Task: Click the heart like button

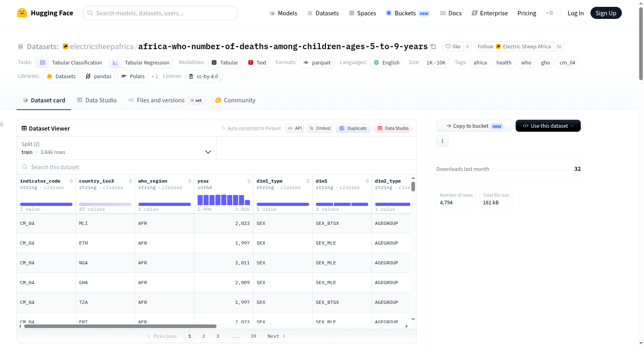Action: [x=453, y=46]
